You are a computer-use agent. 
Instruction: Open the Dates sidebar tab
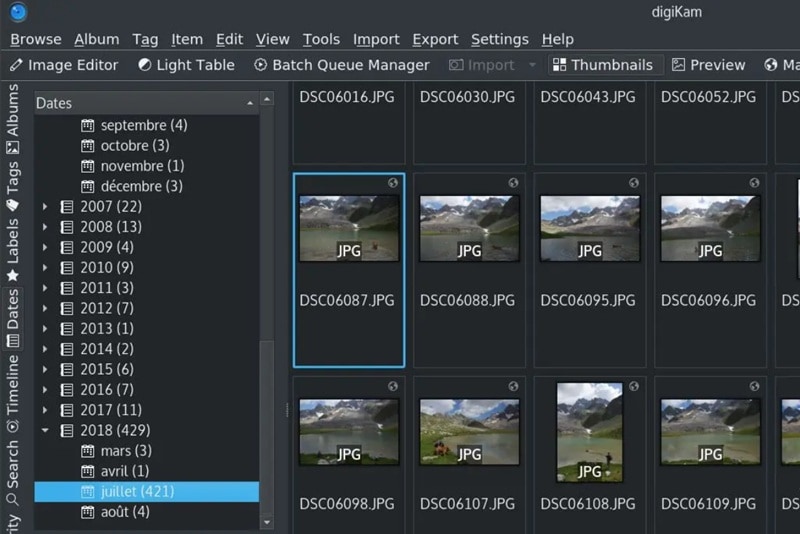(x=12, y=318)
